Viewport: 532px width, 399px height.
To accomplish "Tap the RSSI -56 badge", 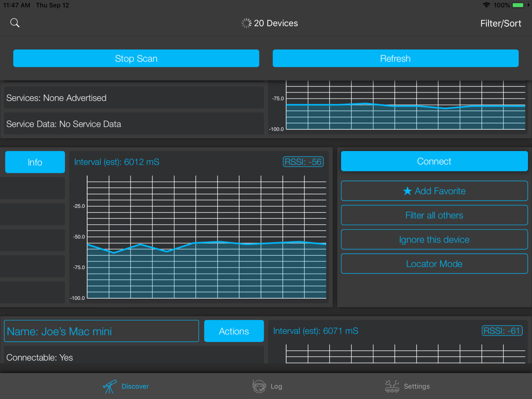I will click(x=303, y=162).
